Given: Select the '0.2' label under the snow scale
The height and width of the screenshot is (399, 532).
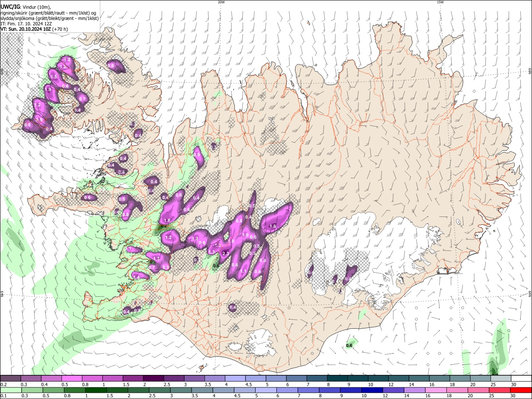Looking at the screenshot, I should [x=4, y=384].
